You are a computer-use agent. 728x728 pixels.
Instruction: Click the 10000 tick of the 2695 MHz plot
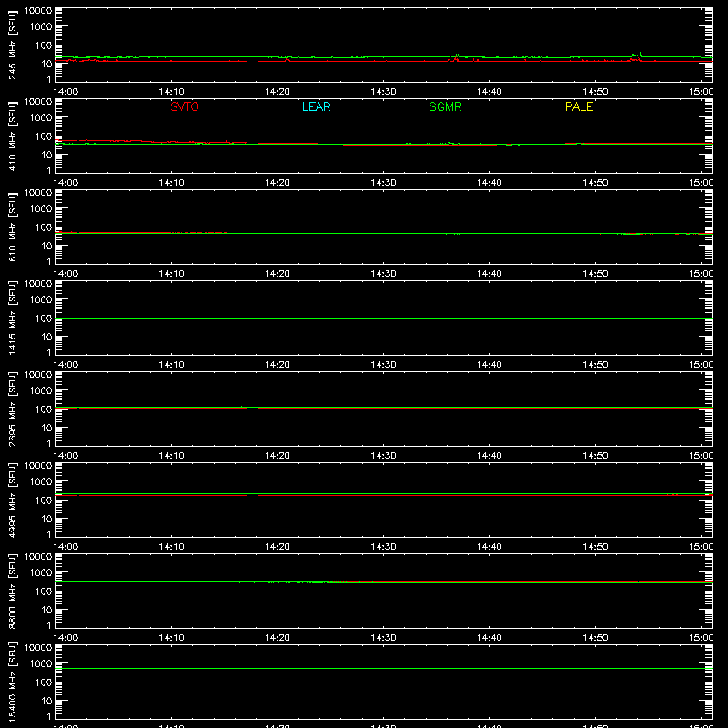38,375
